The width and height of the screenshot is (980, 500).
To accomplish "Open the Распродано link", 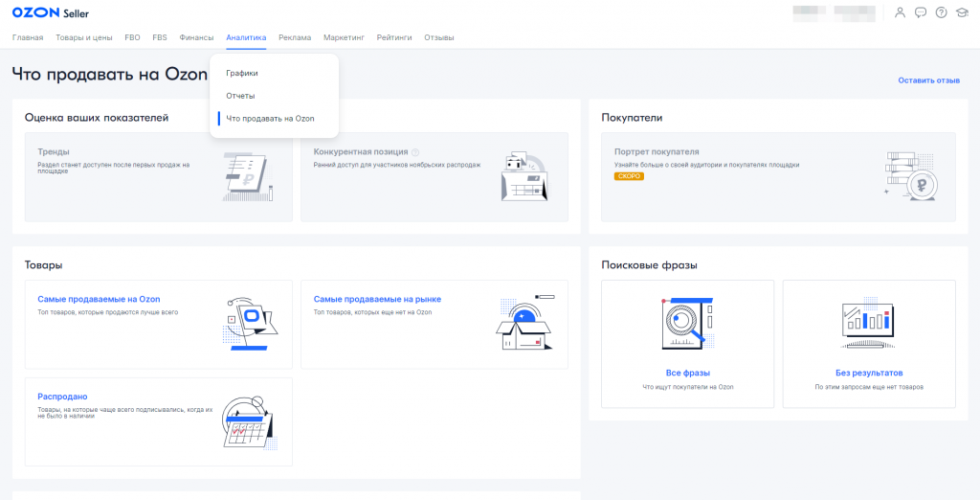I will [x=62, y=397].
